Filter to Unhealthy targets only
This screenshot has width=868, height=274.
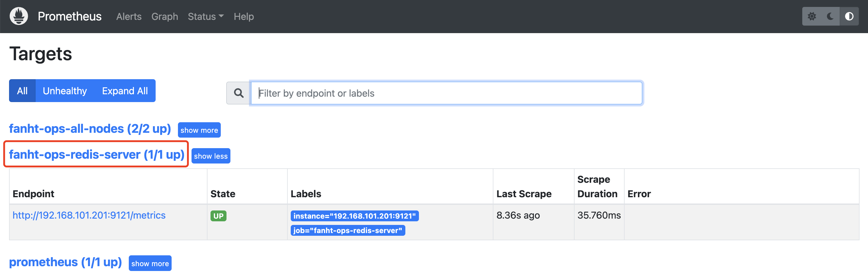[65, 91]
